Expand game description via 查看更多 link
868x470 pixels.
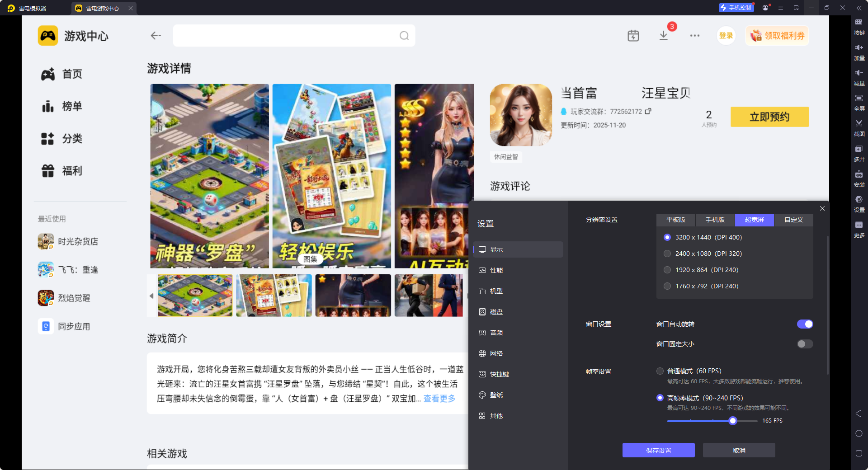pos(439,399)
